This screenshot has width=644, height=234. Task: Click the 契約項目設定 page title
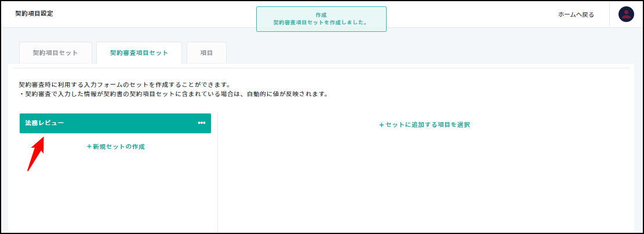click(34, 13)
